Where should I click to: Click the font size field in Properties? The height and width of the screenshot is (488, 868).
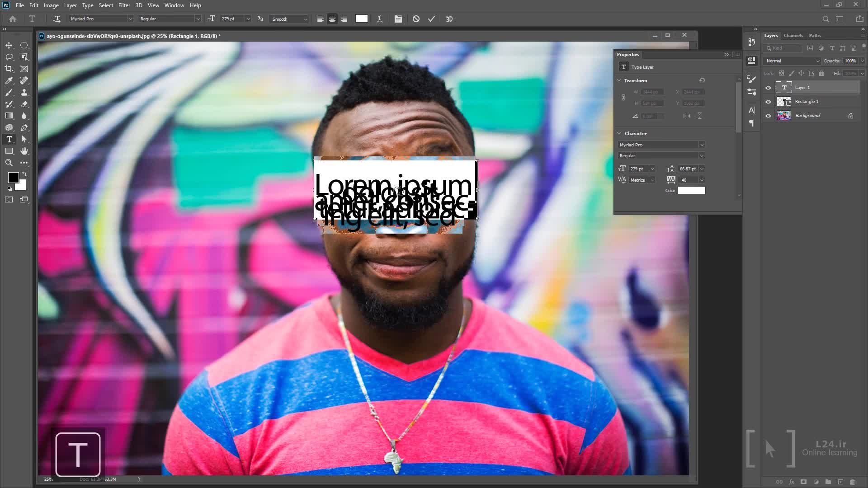[x=639, y=169]
